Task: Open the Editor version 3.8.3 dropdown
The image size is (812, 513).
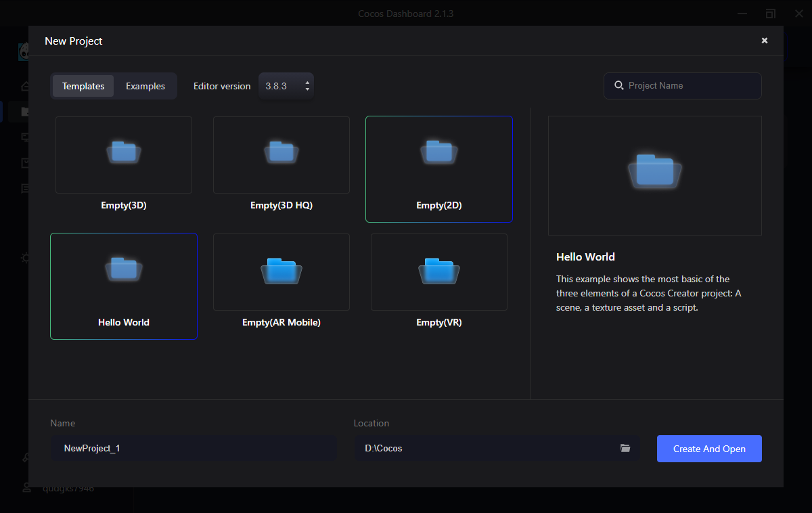Action: pos(286,86)
